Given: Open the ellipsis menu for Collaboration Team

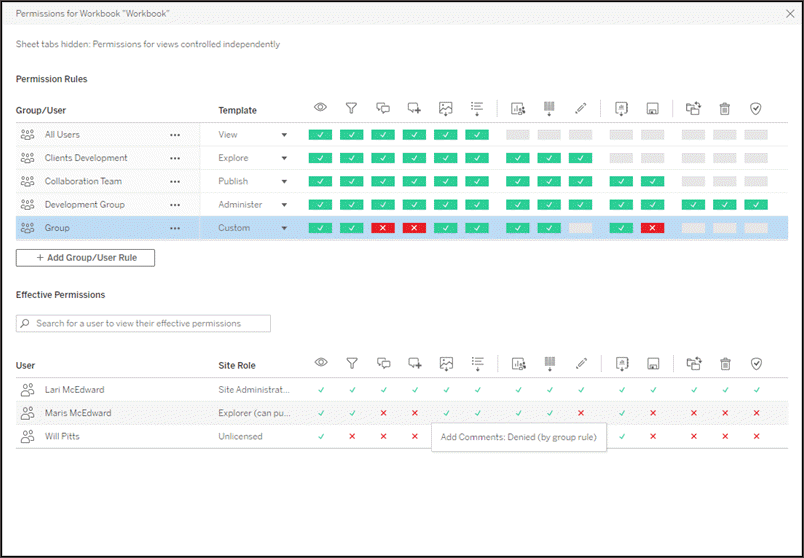Looking at the screenshot, I should pos(175,182).
